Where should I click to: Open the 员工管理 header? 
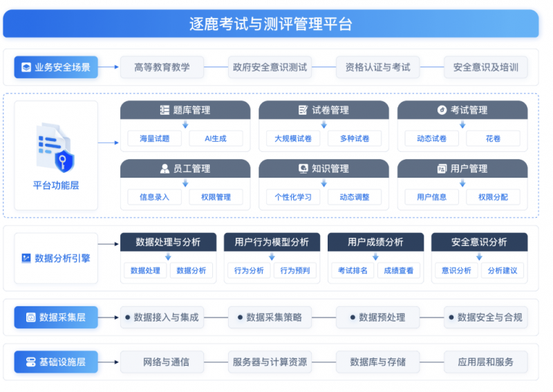click(185, 169)
